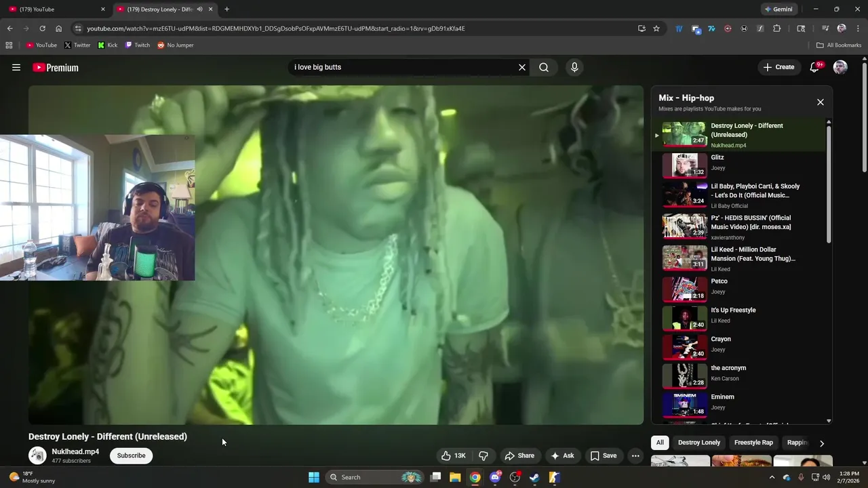Dislike the video
The height and width of the screenshot is (488, 868).
[x=484, y=455]
